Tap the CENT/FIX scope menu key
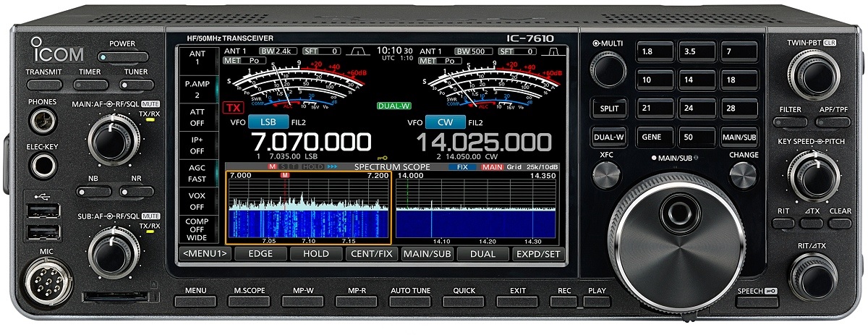 372,254
